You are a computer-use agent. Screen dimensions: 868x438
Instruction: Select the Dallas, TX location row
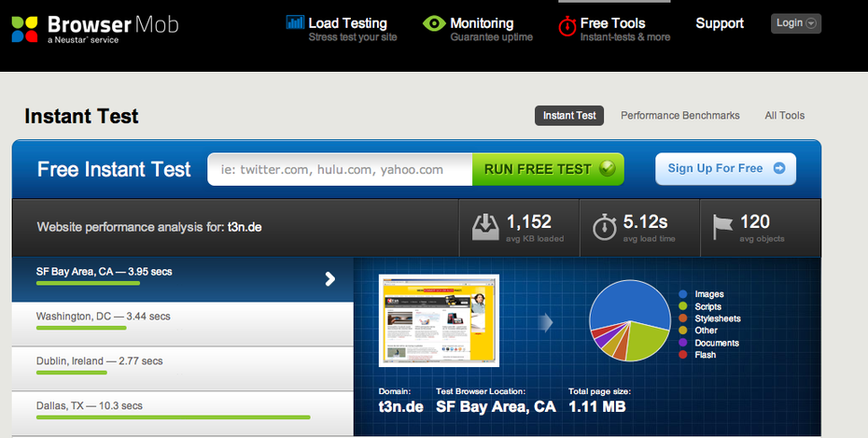pyautogui.click(x=182, y=412)
